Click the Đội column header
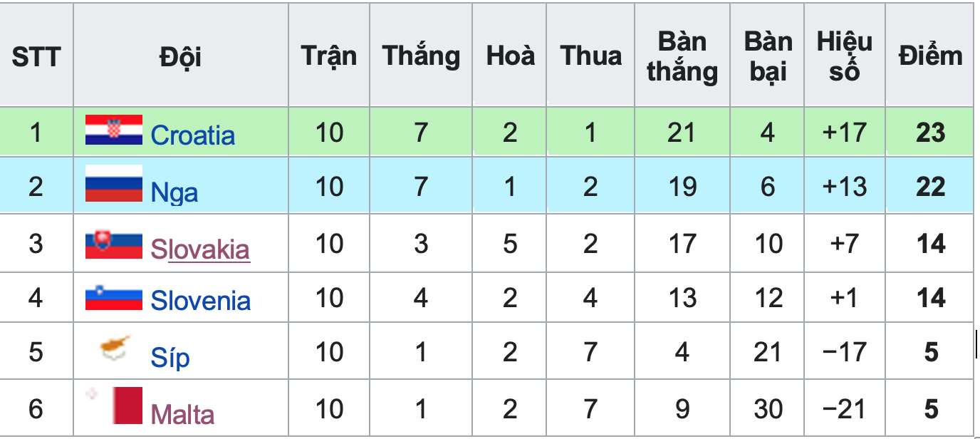 pos(181,56)
